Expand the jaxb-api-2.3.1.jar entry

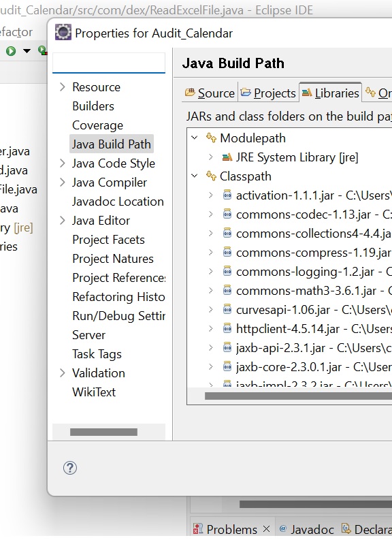click(x=211, y=348)
